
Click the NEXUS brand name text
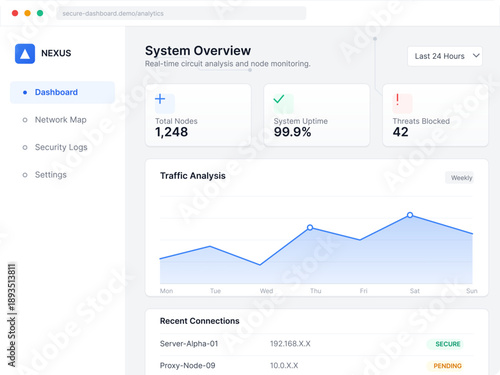click(x=56, y=53)
